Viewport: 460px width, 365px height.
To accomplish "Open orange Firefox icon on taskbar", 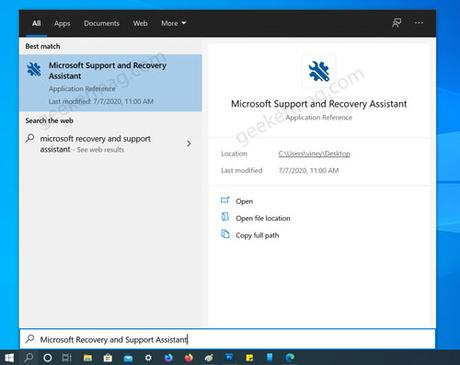I will pos(189,358).
